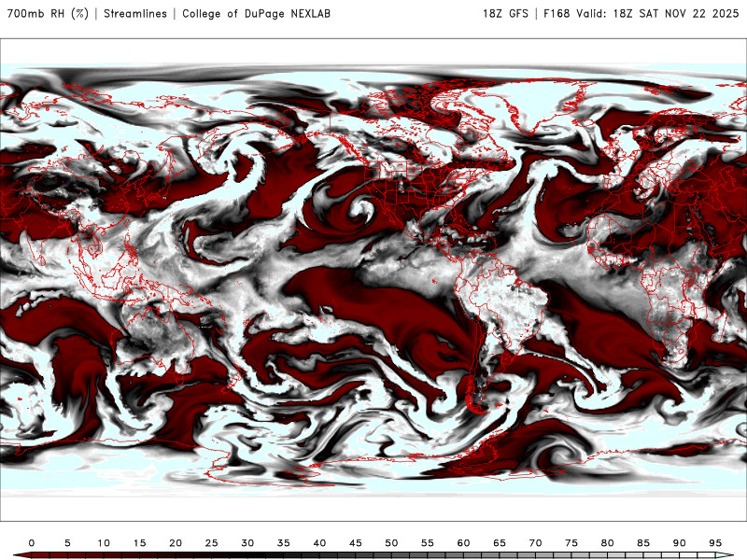Click the "Streamlines" label in header
The width and height of the screenshot is (747, 560).
pos(135,14)
